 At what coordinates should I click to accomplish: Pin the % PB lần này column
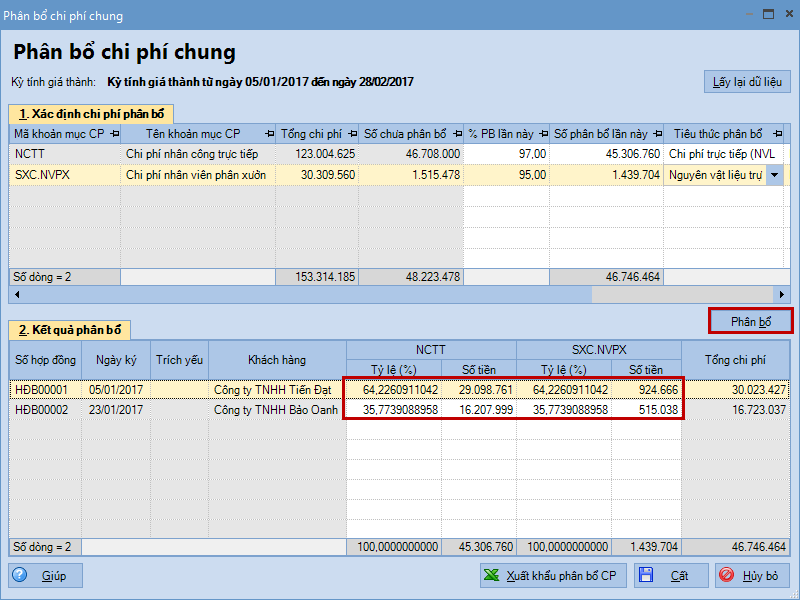542,134
